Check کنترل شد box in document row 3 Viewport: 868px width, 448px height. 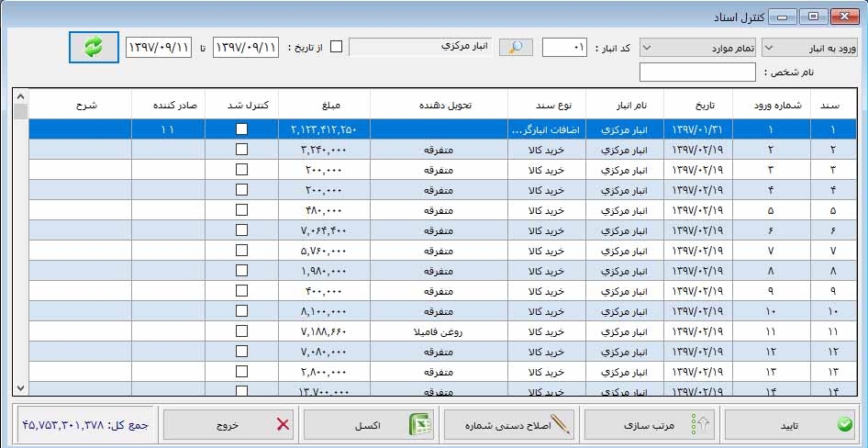pos(241,170)
